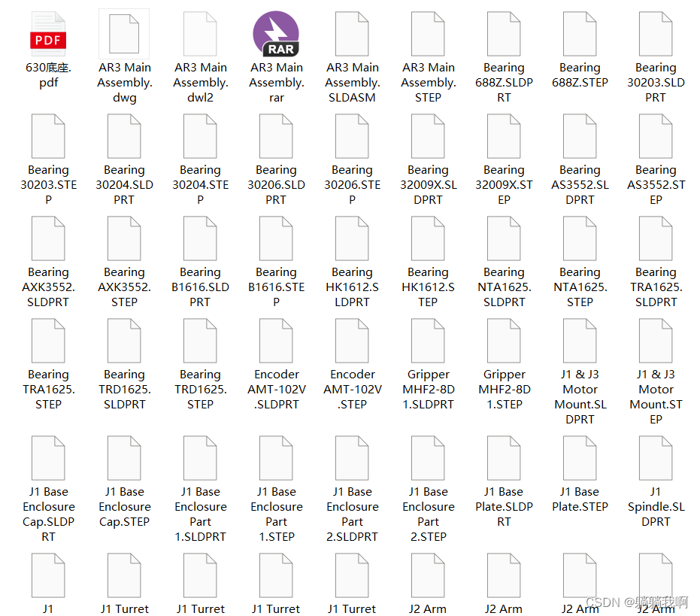Select the Bearing AXK3552.SLDPRT file icon
This screenshot has height=616, width=700.
point(48,238)
